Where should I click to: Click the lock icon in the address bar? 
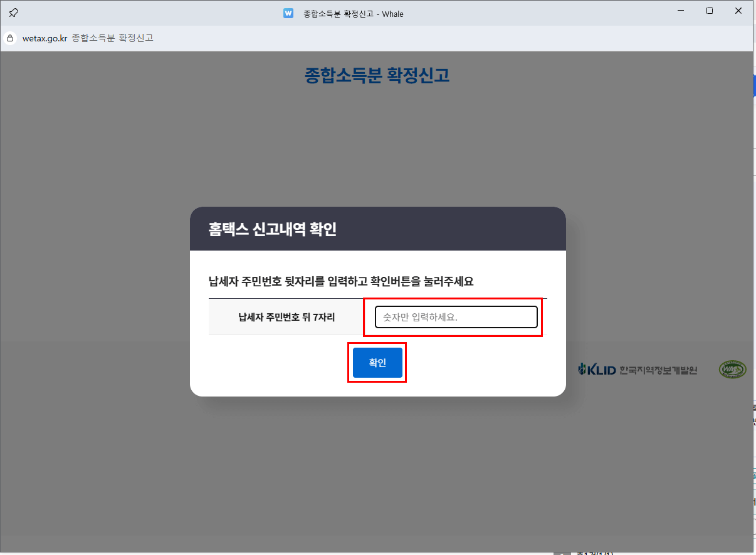click(10, 38)
